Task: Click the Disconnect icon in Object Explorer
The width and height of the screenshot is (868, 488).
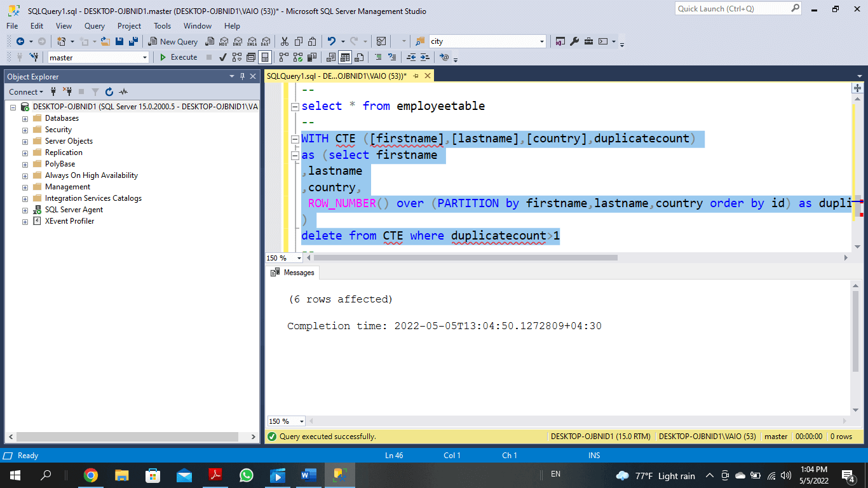Action: [67, 92]
